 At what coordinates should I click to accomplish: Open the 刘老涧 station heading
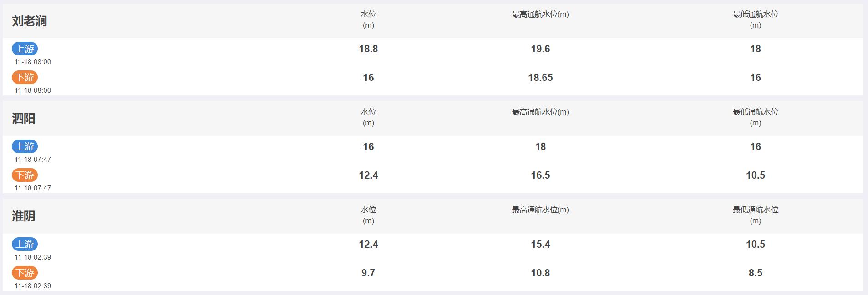click(x=29, y=21)
